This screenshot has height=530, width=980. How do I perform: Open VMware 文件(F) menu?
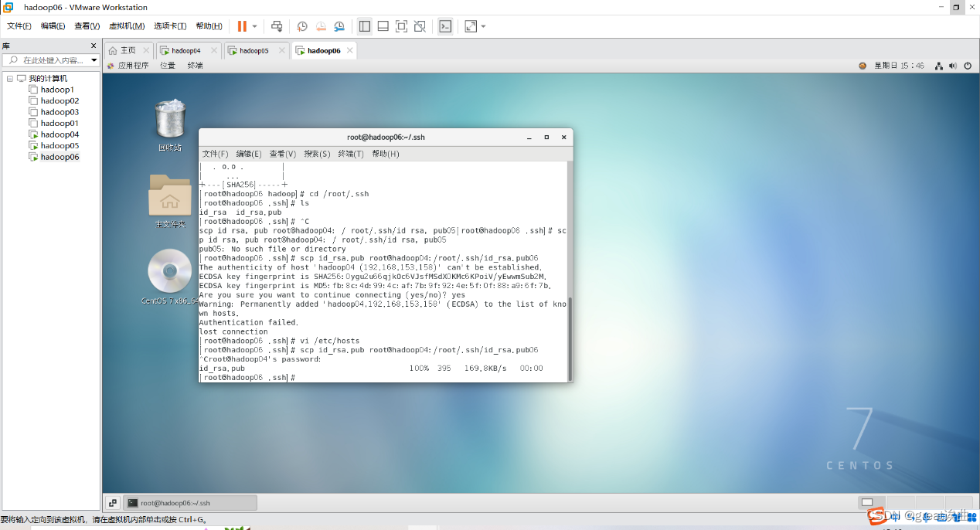coord(19,26)
